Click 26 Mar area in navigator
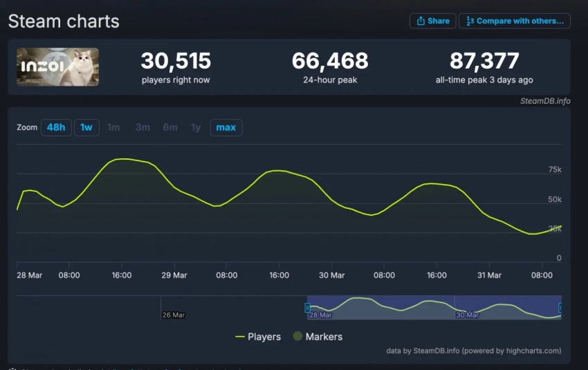 [x=173, y=315]
